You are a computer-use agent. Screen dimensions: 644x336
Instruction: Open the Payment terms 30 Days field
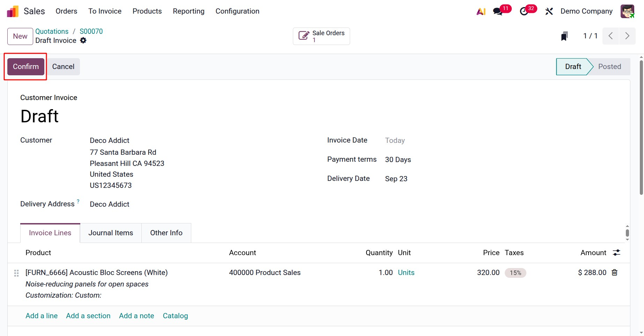point(398,160)
